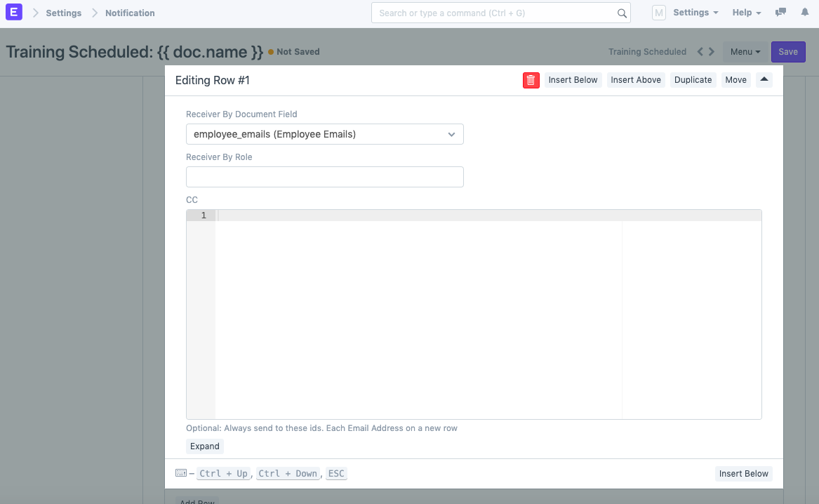Save the notification document
Image resolution: width=819 pixels, height=504 pixels.
(x=787, y=52)
